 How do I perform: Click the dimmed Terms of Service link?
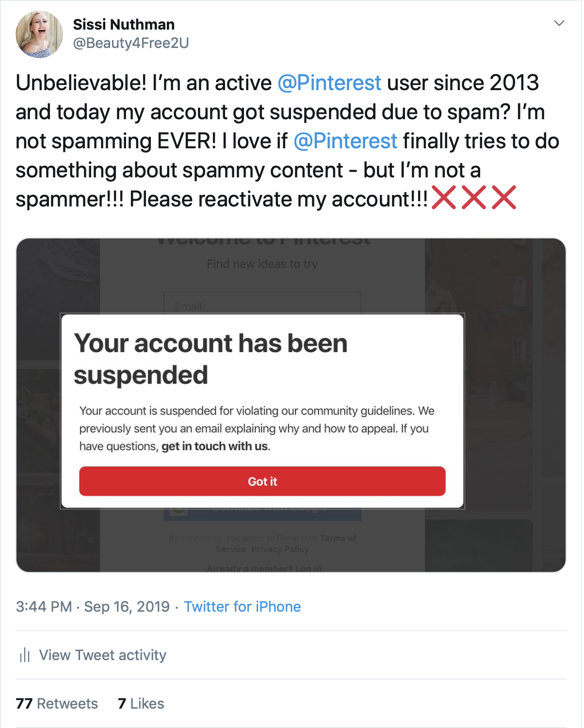[338, 538]
